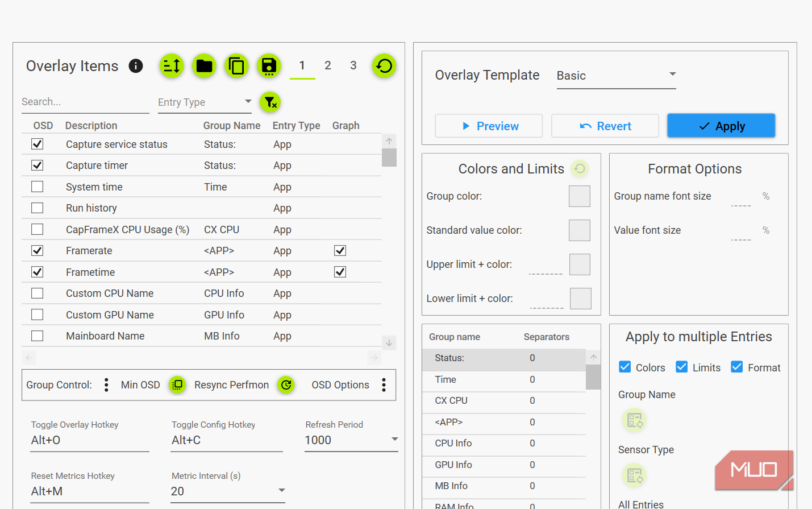Switch to overlay config tab 2
Viewport: 812px width, 509px height.
(328, 65)
